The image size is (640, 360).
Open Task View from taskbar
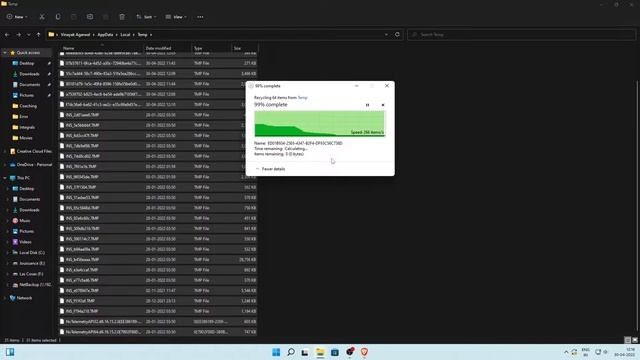pyautogui.click(x=305, y=352)
